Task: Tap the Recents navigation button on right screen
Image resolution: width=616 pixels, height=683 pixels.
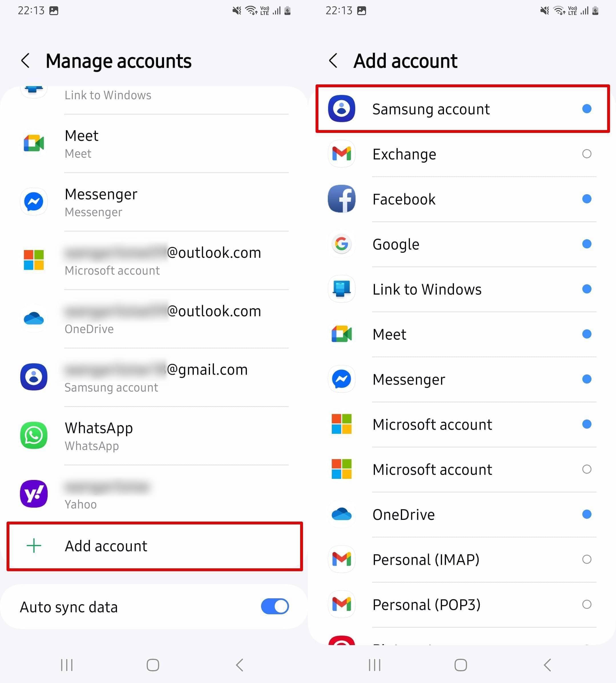Action: [375, 665]
